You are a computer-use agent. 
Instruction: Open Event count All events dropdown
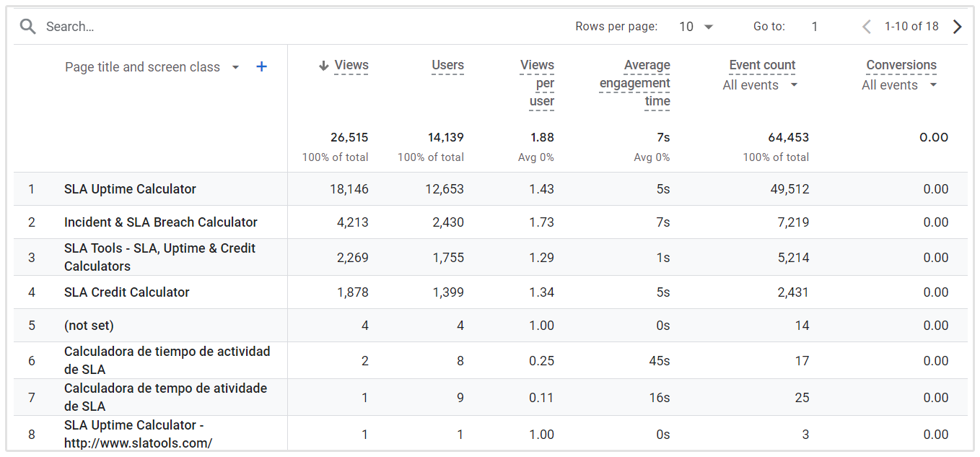click(x=794, y=85)
